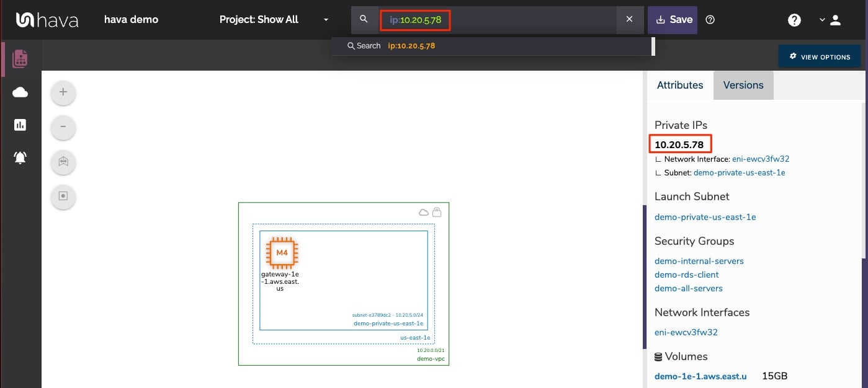This screenshot has height=388, width=868.
Task: Open the Diagrams panel in the sidebar
Action: point(20,59)
